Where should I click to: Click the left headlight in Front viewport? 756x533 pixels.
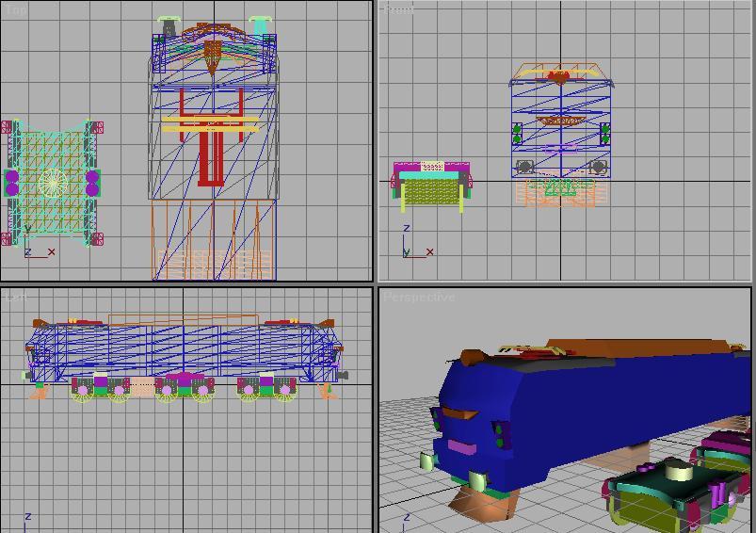[524, 168]
